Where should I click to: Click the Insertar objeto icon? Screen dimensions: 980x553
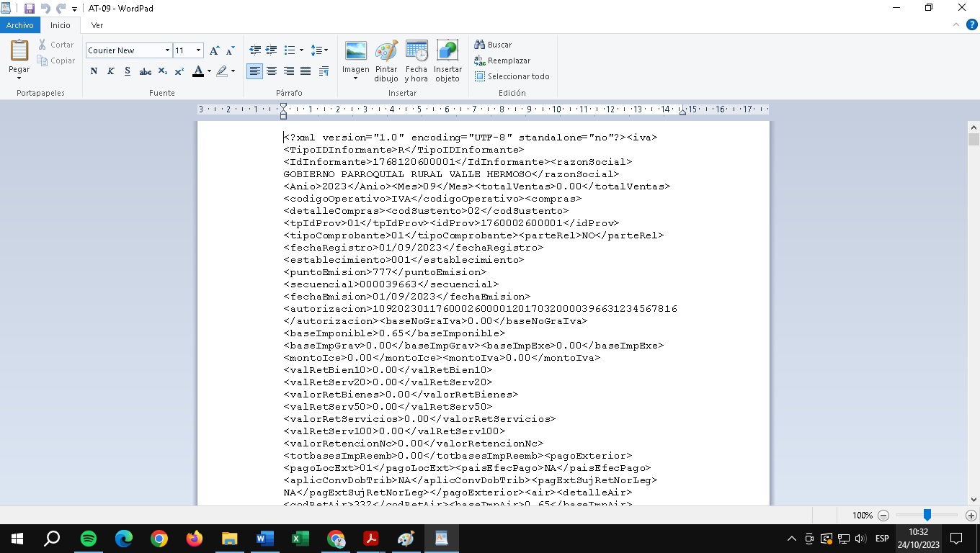pyautogui.click(x=447, y=51)
